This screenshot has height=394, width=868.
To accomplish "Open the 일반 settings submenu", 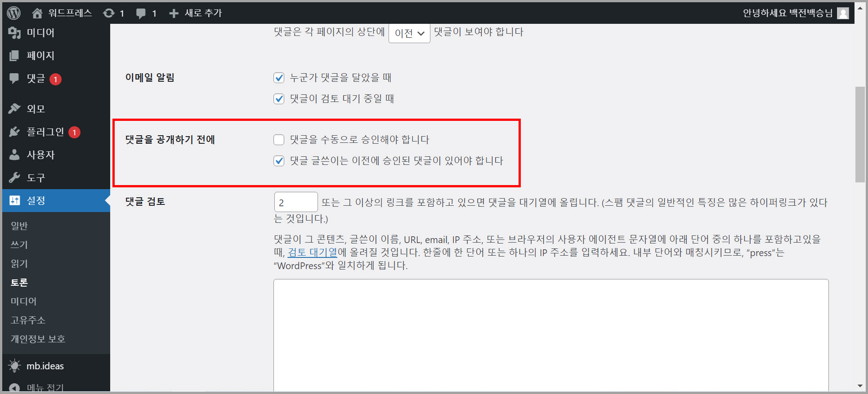I will [19, 226].
